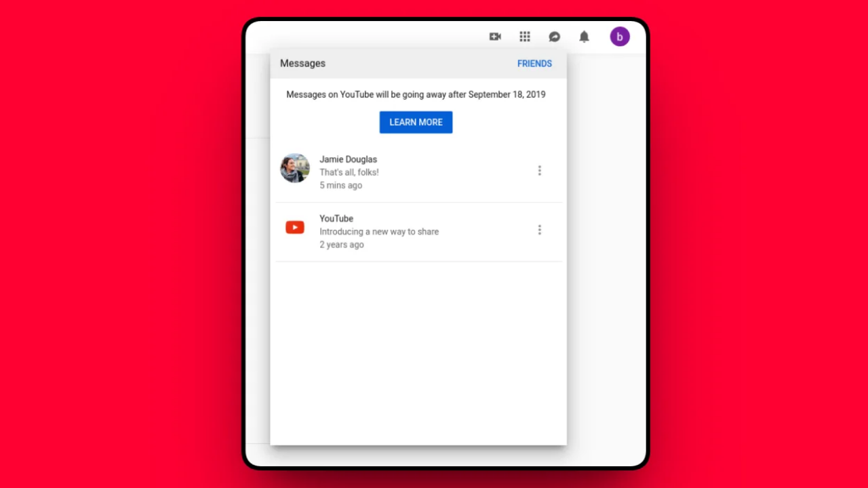Image resolution: width=868 pixels, height=488 pixels.
Task: Click the Messages panel title
Action: (x=302, y=63)
